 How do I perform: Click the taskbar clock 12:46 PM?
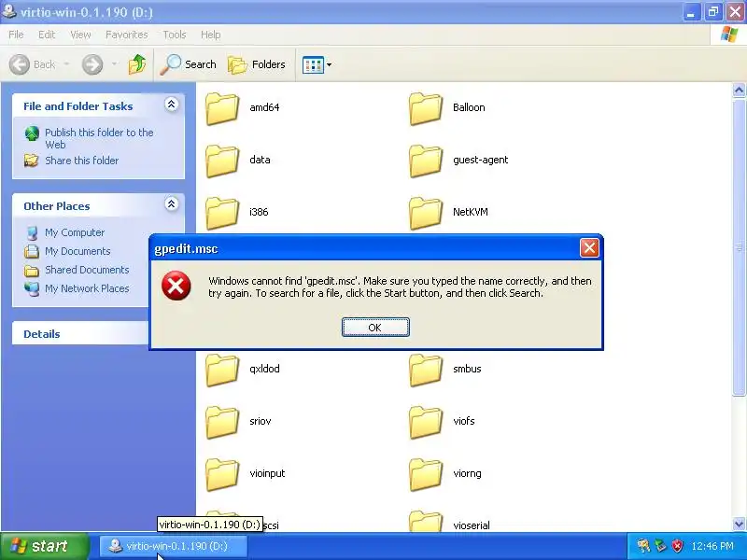[x=712, y=546]
